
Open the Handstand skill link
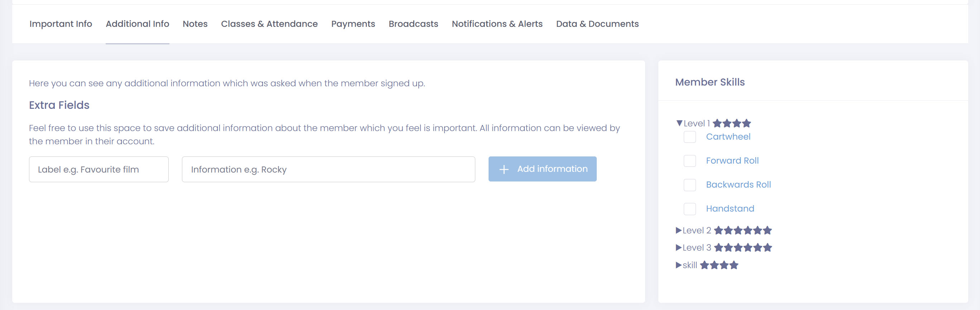[730, 208]
